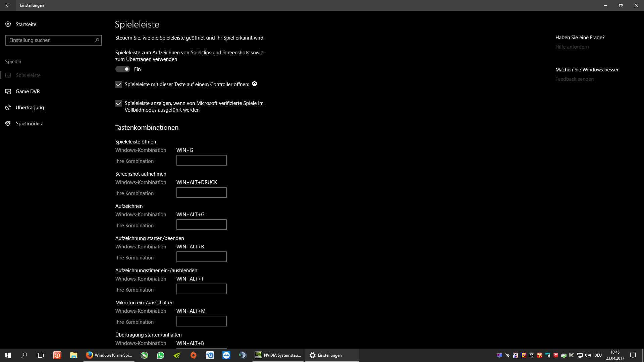Screen dimensions: 644x362
Task: Uncheck show Spieleleiste in Vollbildmodus checkbox
Action: pyautogui.click(x=119, y=103)
